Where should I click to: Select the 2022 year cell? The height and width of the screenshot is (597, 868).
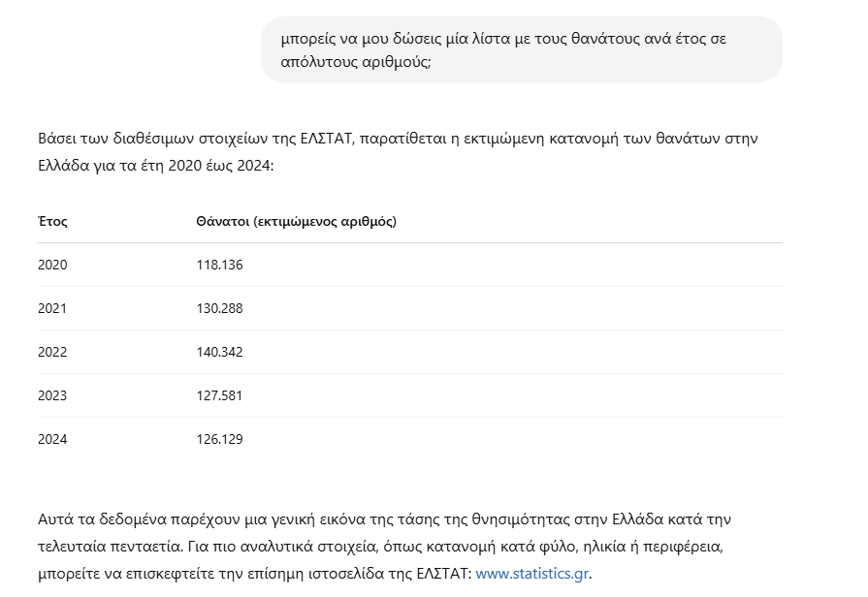click(x=52, y=352)
